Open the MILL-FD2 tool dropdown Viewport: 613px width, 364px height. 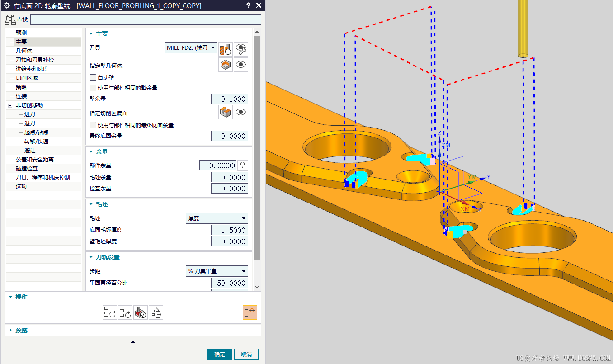(x=191, y=48)
